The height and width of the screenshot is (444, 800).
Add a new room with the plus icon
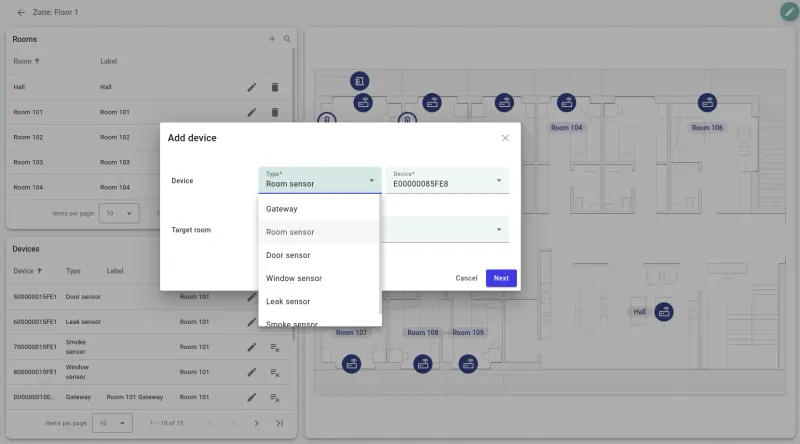click(x=272, y=39)
